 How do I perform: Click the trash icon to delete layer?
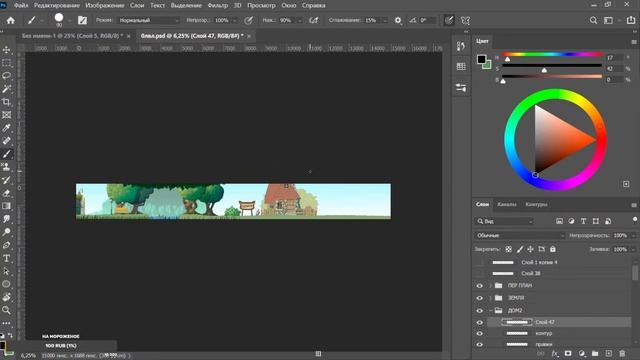(622, 353)
